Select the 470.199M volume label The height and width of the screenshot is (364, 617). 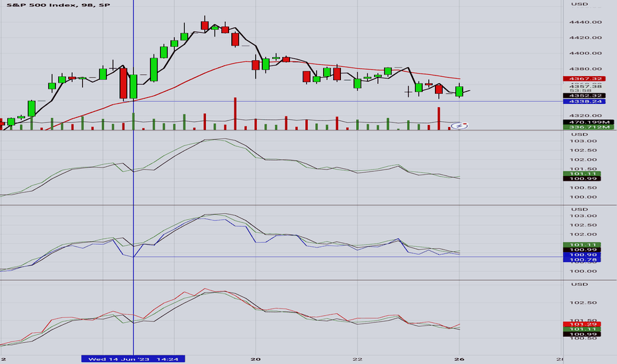[x=589, y=122]
